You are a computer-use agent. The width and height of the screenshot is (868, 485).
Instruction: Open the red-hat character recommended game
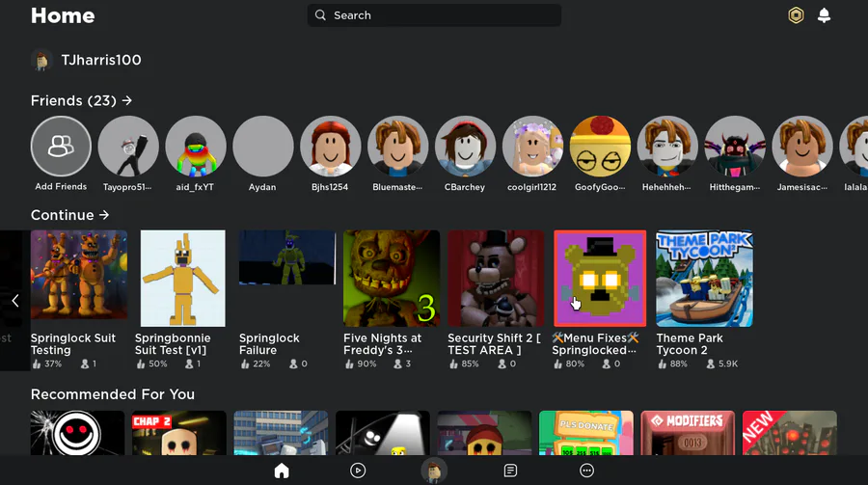tap(484, 433)
